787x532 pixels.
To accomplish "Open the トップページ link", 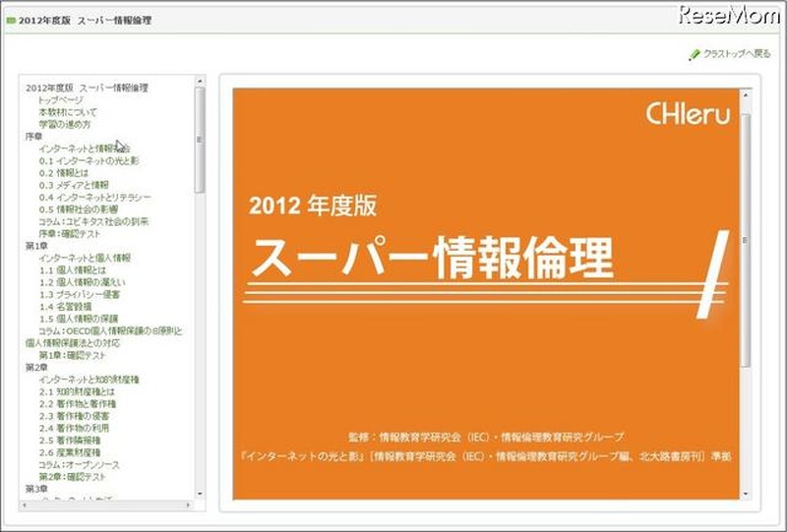I will (x=61, y=100).
